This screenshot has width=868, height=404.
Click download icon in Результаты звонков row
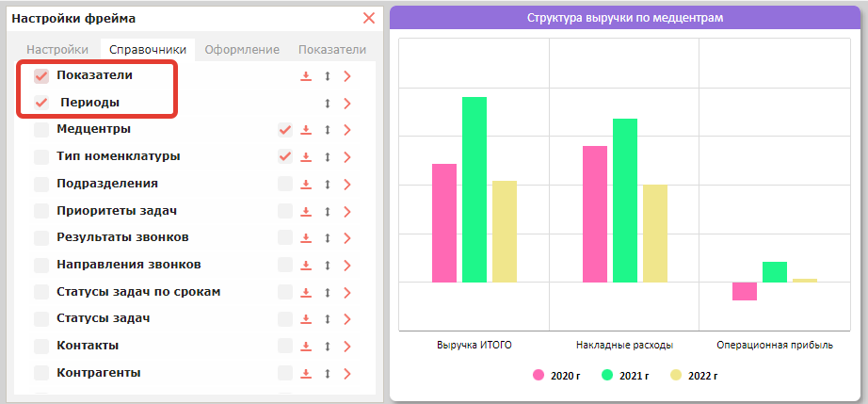(x=306, y=238)
